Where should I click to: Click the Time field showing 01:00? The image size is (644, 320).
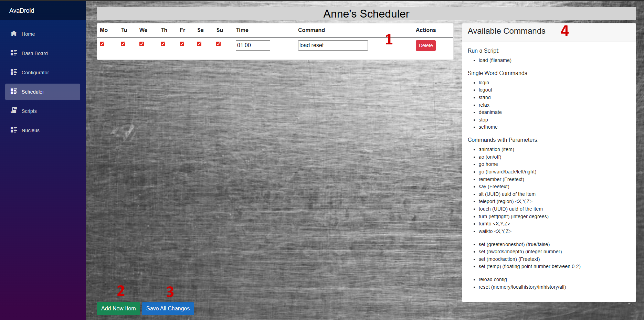(x=253, y=45)
